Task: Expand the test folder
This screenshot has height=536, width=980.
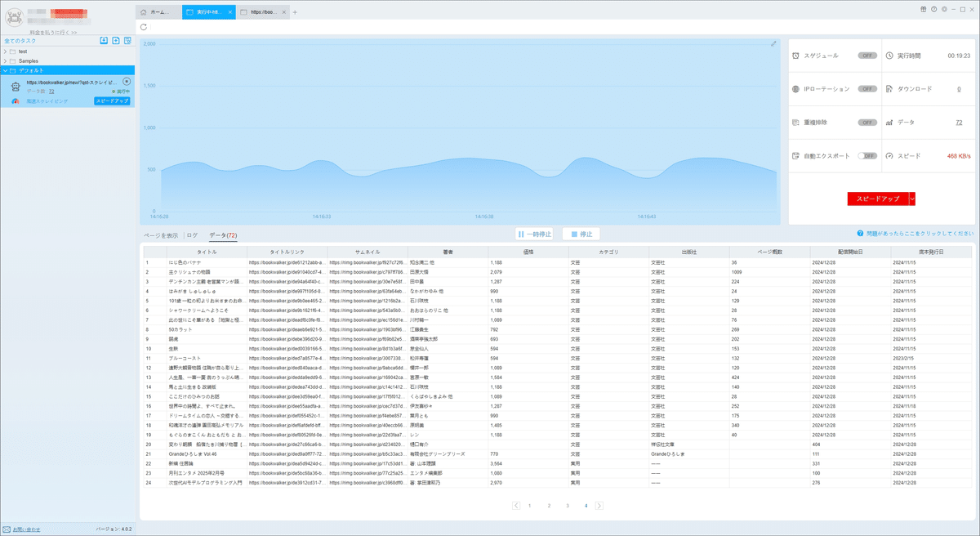Action: [x=5, y=51]
